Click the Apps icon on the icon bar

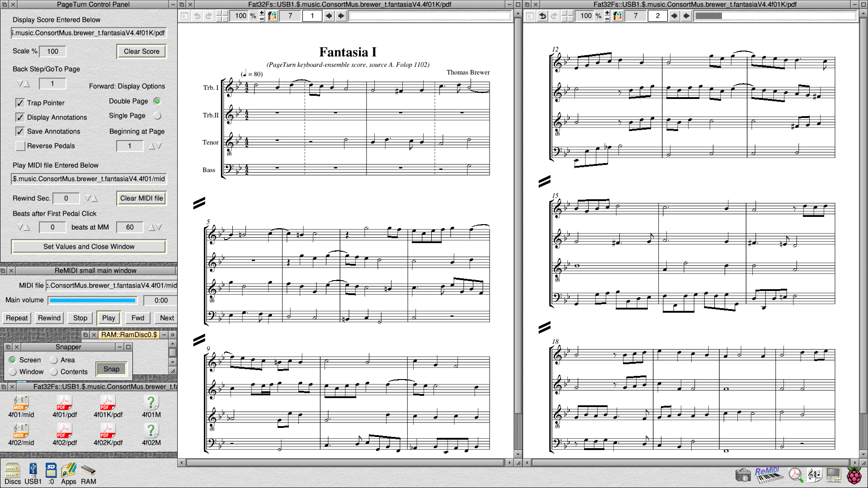tap(69, 473)
